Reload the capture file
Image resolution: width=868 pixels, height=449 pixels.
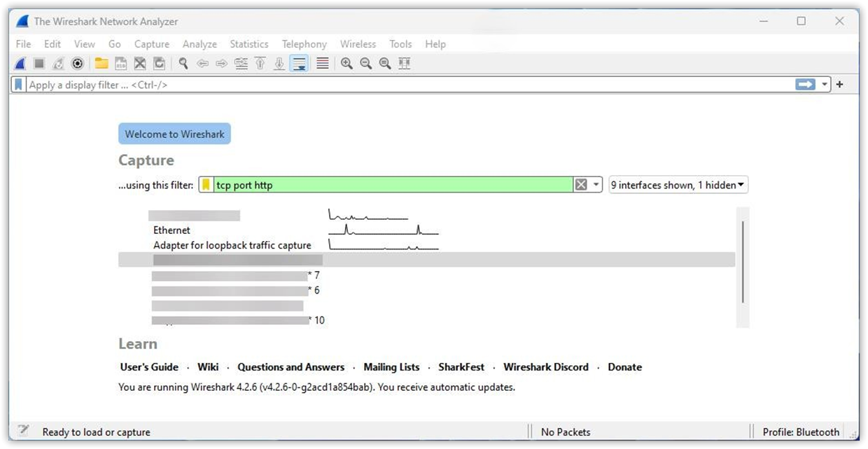pyautogui.click(x=160, y=64)
